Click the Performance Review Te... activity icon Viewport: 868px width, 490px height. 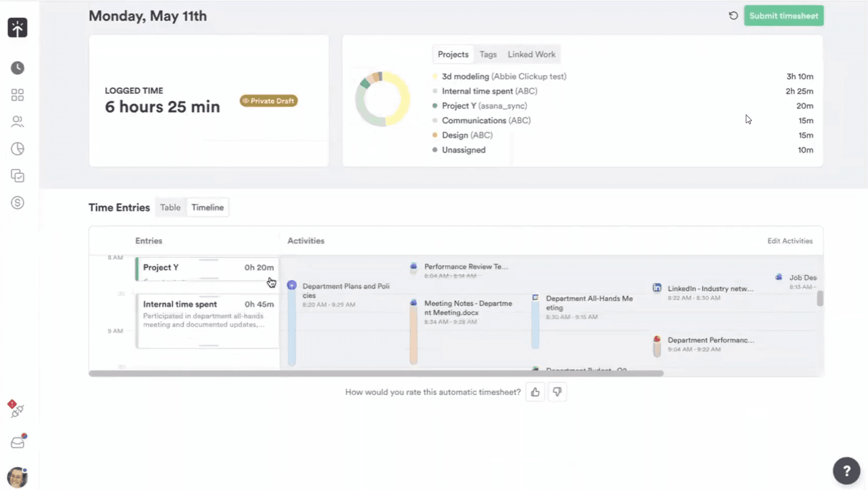(x=413, y=266)
